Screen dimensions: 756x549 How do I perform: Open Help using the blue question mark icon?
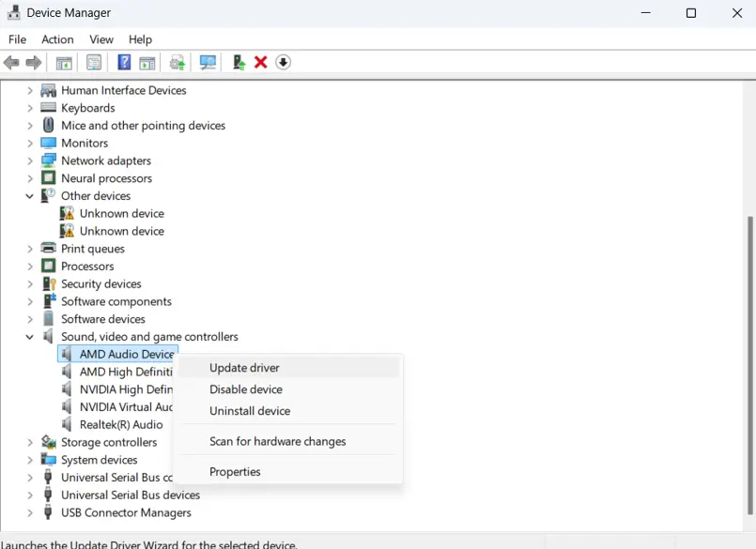pyautogui.click(x=124, y=63)
